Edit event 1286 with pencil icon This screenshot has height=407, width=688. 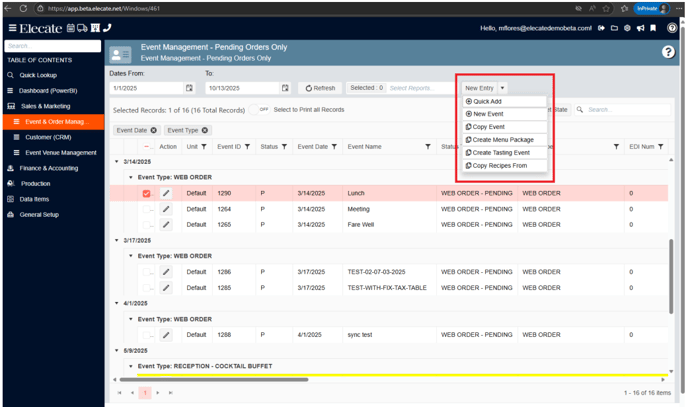click(x=166, y=272)
